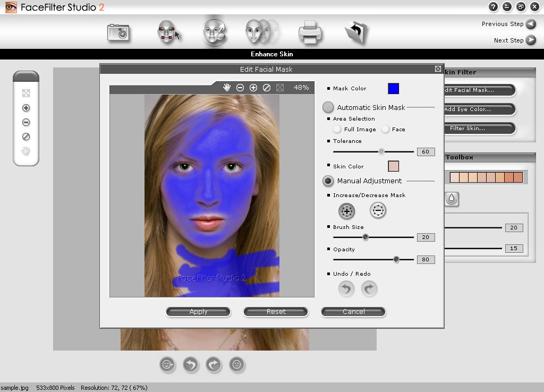
Task: Zoom out in mask preview toolbar
Action: click(240, 88)
